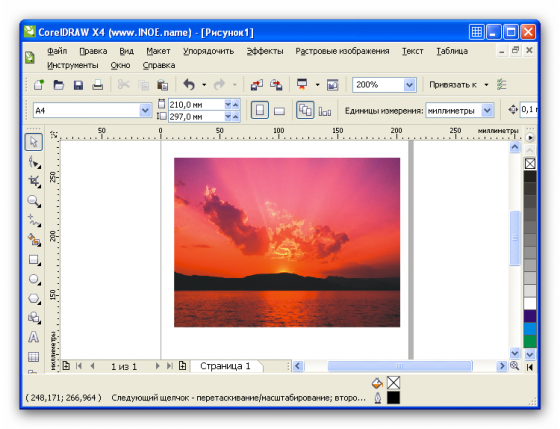Select the Text tool
The height and width of the screenshot is (429, 560).
[34, 337]
